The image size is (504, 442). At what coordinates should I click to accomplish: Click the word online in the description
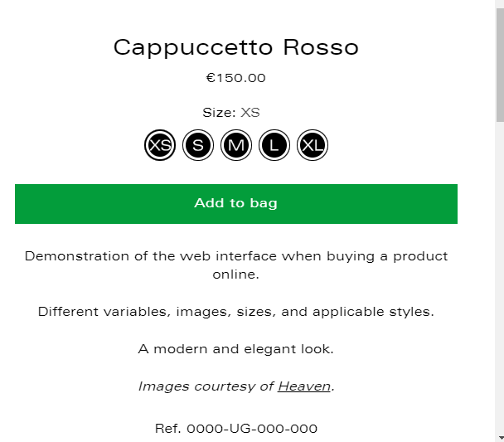point(235,274)
